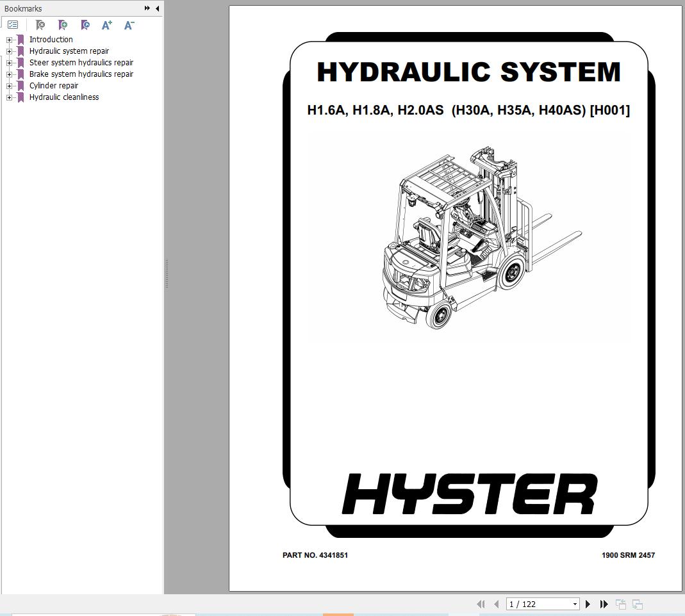685x616 pixels.
Task: Click the HYDRAULIC SYSTEM title on the page
Action: [x=469, y=72]
